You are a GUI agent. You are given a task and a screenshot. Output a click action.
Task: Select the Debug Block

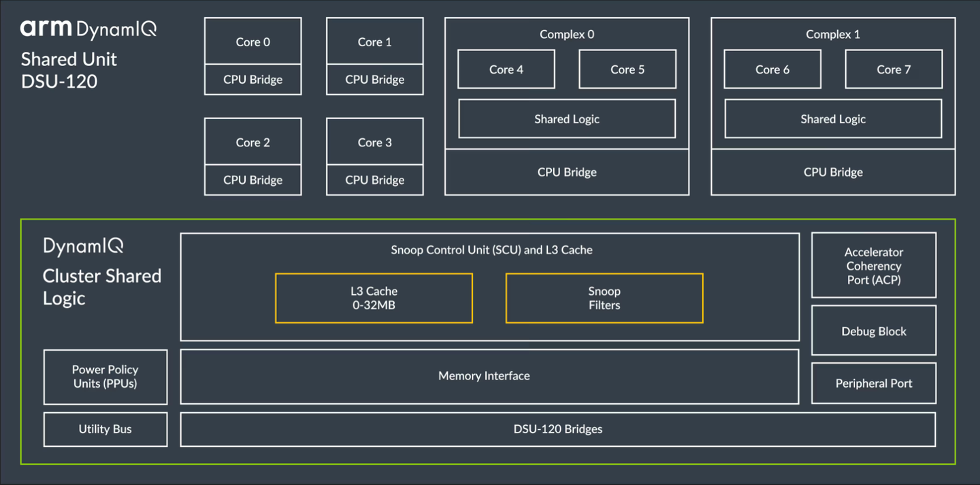pos(874,331)
